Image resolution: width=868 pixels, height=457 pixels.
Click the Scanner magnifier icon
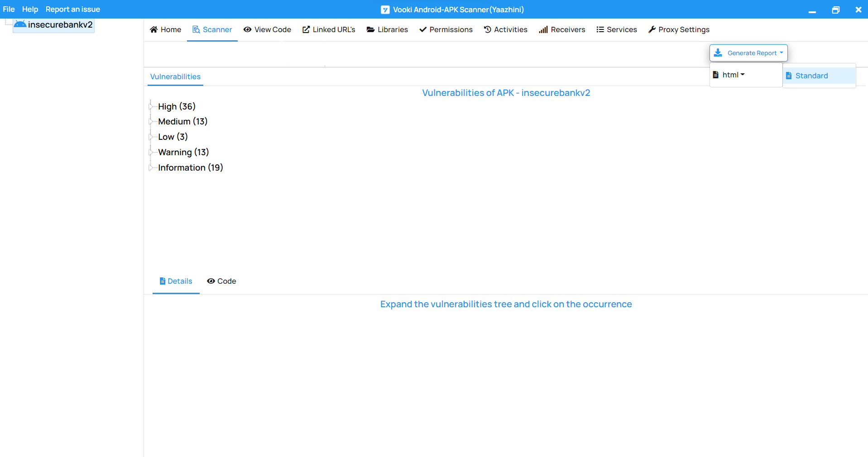coord(196,29)
